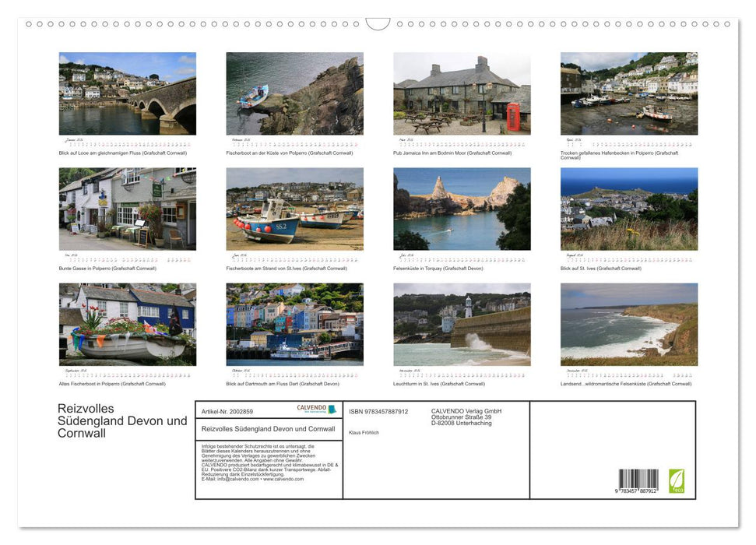The image size is (756, 545).
Task: Select the colorful Polperro alley photo
Action: click(127, 208)
